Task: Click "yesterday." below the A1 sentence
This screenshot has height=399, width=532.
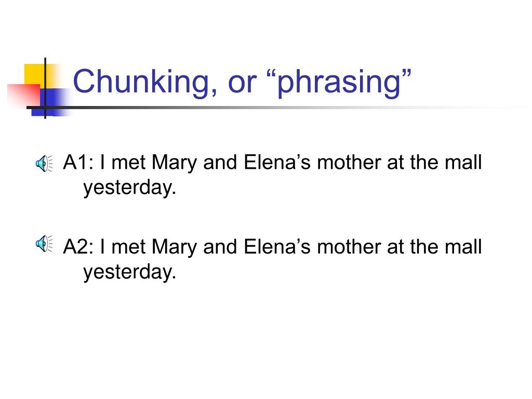Action: point(130,188)
